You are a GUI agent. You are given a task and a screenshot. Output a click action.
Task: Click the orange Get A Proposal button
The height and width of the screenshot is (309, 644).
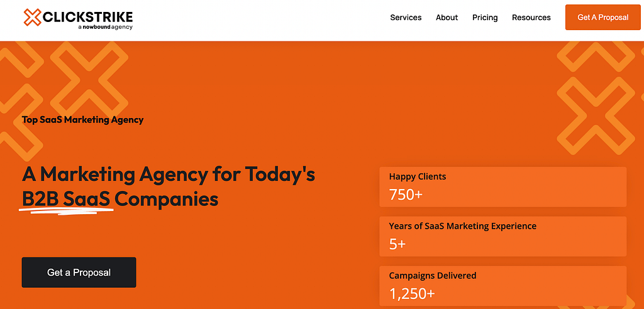point(603,17)
